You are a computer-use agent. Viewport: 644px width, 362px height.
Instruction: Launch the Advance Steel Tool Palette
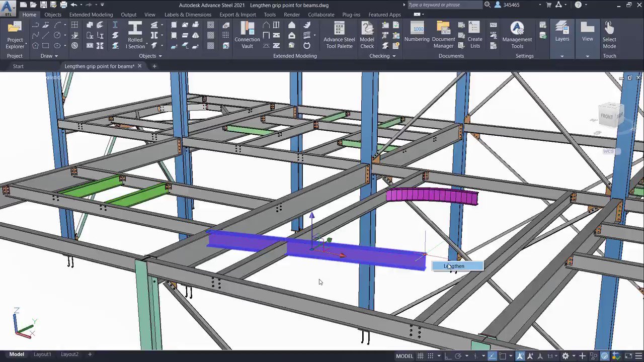point(339,35)
